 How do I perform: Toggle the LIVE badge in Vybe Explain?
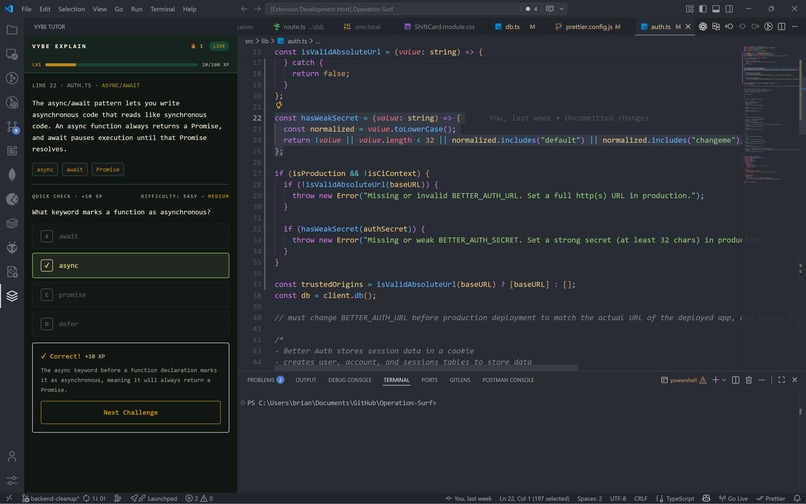coord(219,46)
